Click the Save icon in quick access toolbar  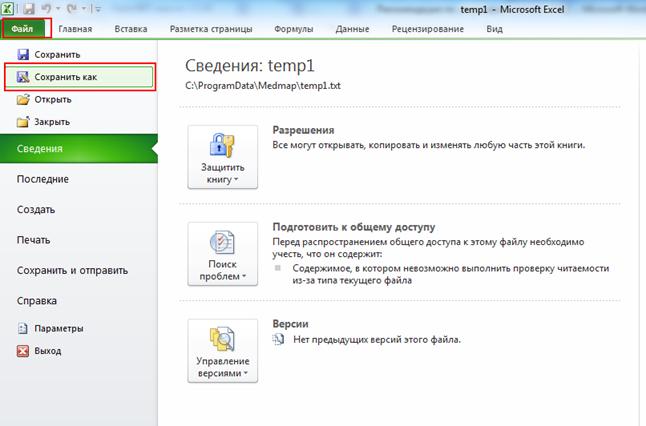pos(30,8)
